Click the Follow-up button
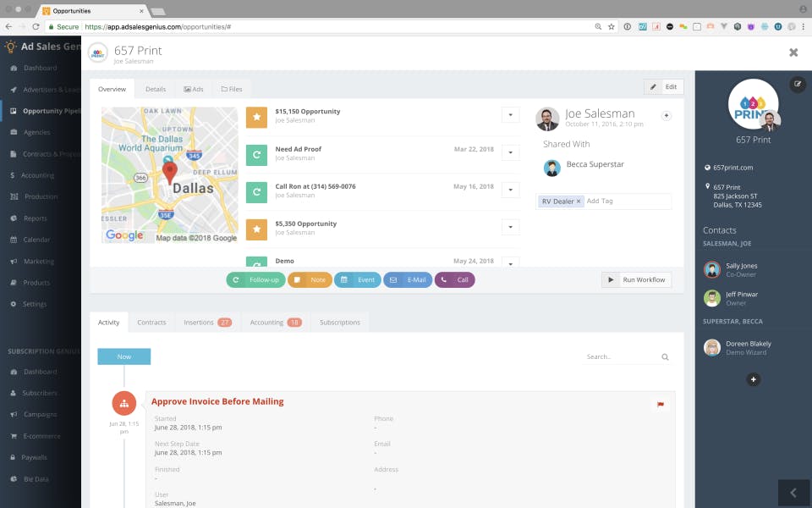 pos(255,280)
